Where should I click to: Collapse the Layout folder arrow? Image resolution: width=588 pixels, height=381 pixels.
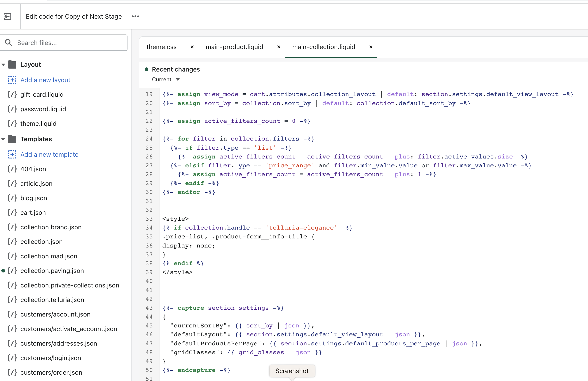[3, 65]
